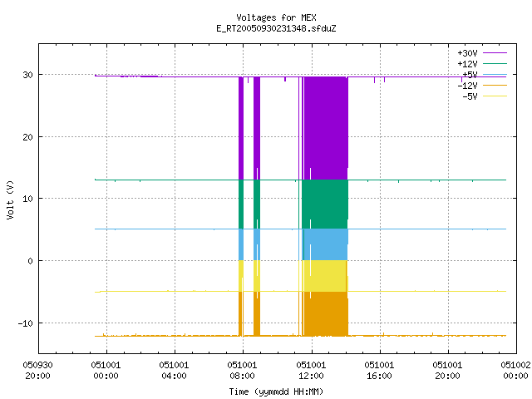The image size is (532, 399).
Task: Click the large orange -12V filled block near 12:00
Action: click(x=326, y=314)
